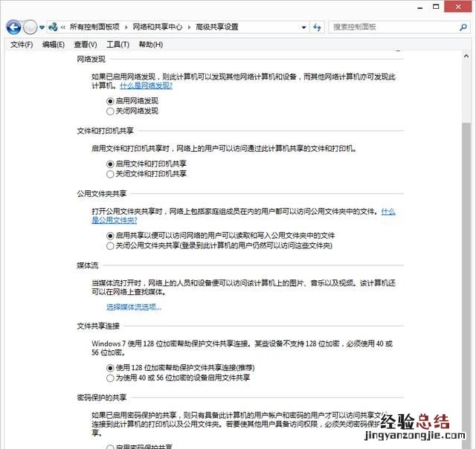Click the 所有控制面板项 breadcrumb
476x449 pixels.
coord(94,27)
